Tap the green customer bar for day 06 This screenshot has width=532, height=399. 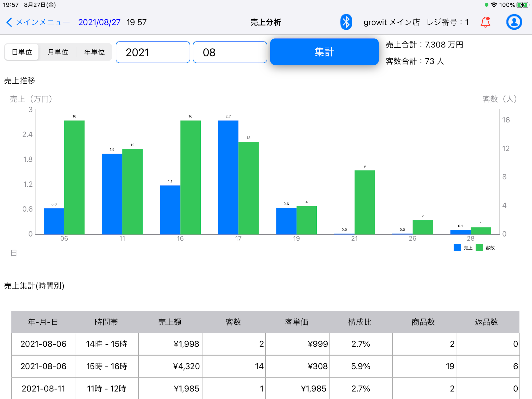coord(74,177)
